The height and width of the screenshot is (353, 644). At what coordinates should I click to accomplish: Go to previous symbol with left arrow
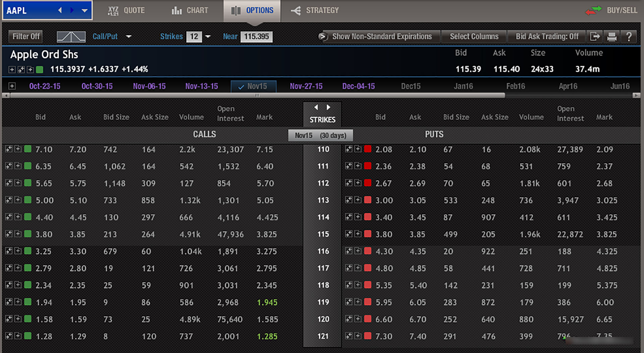click(60, 10)
